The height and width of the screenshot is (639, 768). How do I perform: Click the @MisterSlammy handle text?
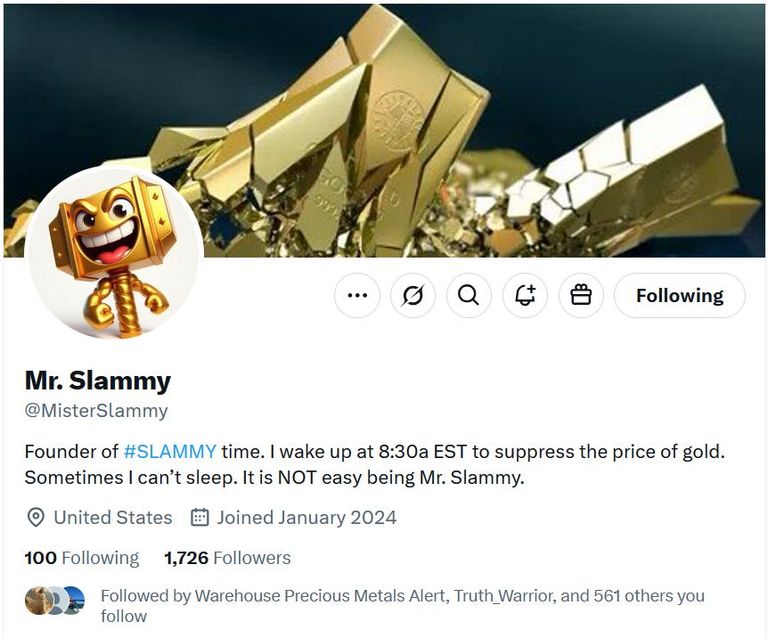tap(96, 411)
